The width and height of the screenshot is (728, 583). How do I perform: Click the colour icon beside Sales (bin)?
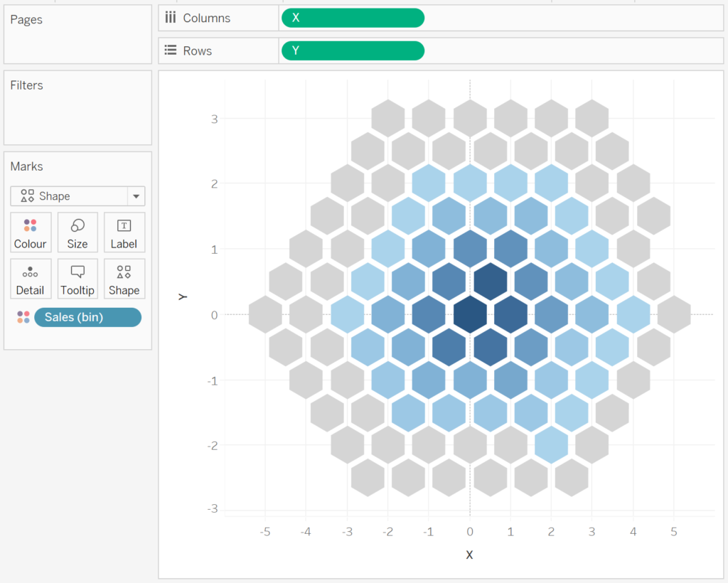[x=23, y=318]
